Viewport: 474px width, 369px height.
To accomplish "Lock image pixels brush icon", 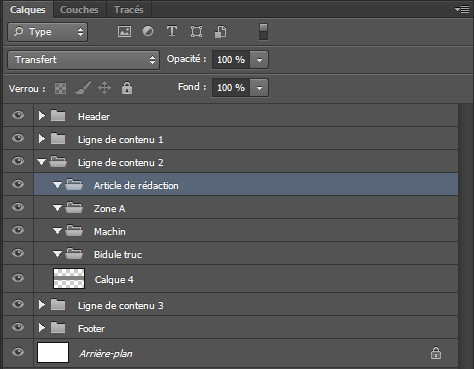I will point(83,88).
